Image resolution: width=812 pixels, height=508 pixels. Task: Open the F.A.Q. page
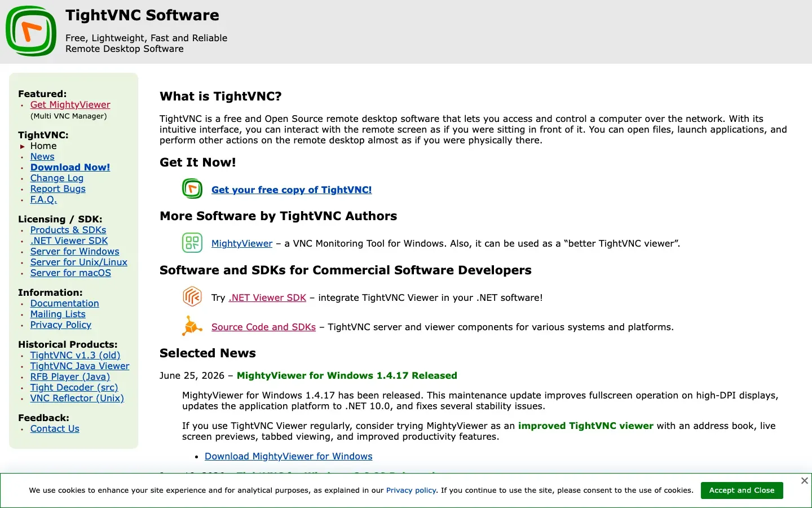[43, 199]
